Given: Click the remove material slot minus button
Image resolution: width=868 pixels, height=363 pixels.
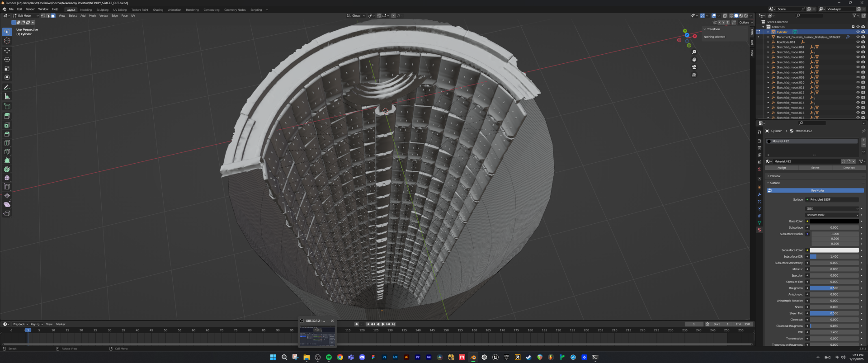Looking at the screenshot, I should (x=863, y=145).
